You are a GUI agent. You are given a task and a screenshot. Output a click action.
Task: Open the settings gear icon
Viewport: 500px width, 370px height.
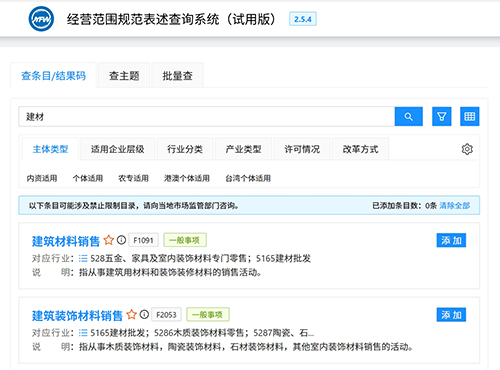467,149
